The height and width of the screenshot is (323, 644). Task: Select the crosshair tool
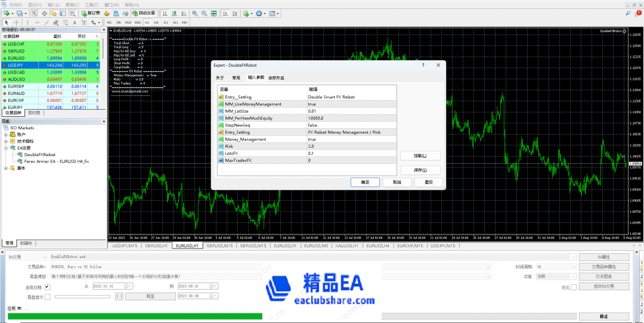click(17, 22)
